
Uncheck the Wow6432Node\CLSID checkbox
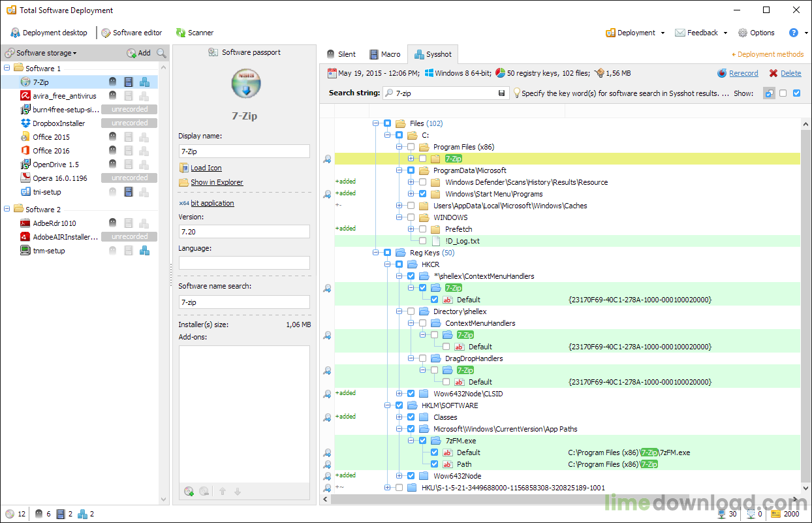(411, 394)
